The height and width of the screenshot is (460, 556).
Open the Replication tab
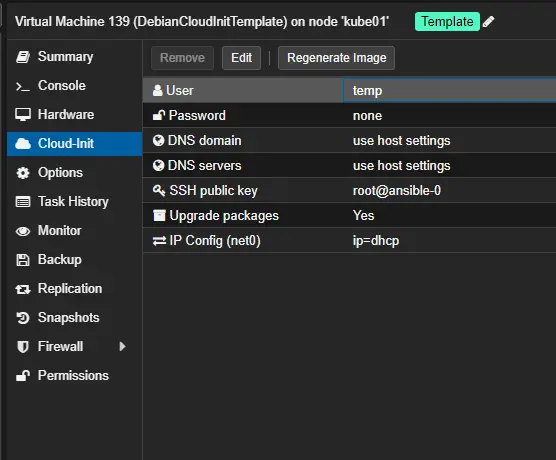tap(74, 289)
